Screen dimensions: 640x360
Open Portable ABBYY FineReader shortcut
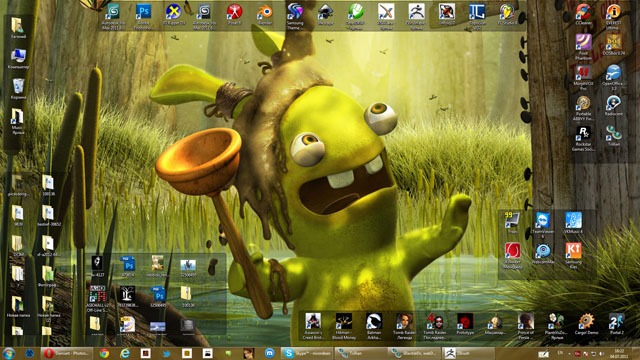coord(584,108)
